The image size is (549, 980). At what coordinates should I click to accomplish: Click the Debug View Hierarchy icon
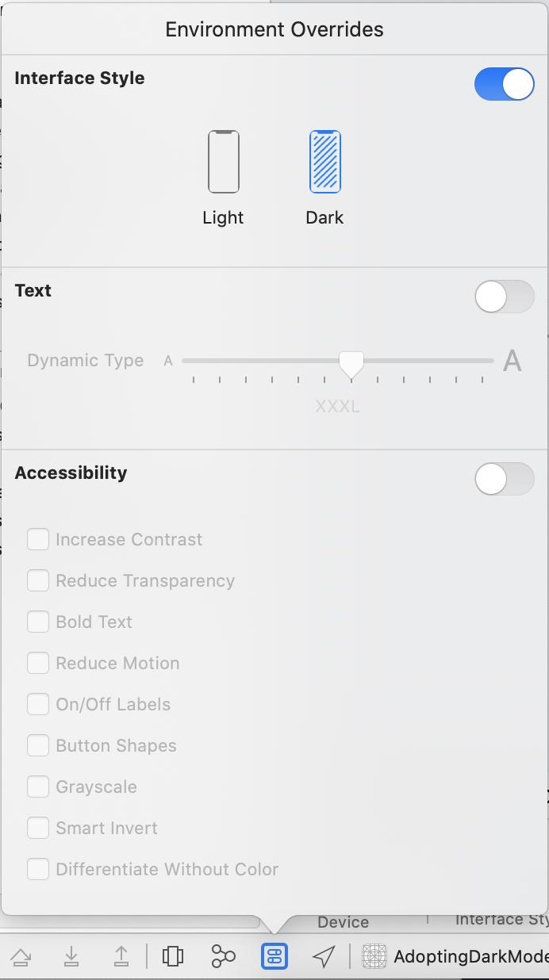(173, 956)
